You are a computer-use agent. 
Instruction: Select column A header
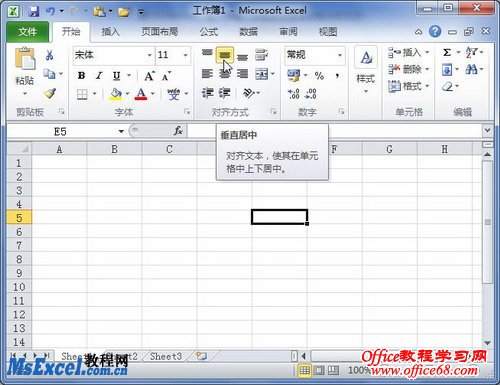pos(59,149)
